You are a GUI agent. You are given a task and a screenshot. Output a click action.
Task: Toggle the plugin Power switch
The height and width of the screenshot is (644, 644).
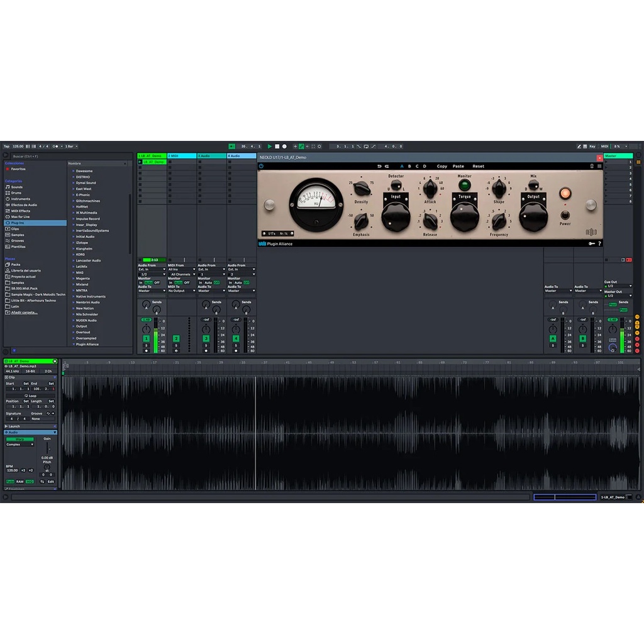(565, 215)
